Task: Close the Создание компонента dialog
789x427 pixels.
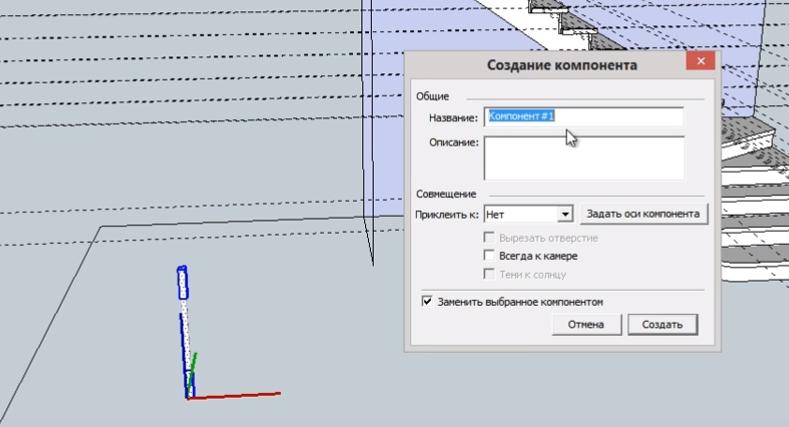Action: [702, 63]
